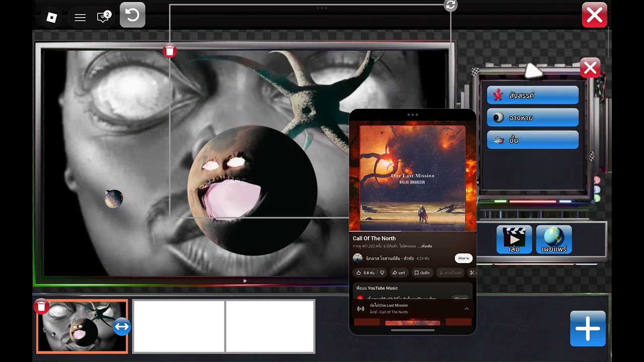Click the cast signal icon in up-next bar
644x362 pixels.
(x=360, y=309)
